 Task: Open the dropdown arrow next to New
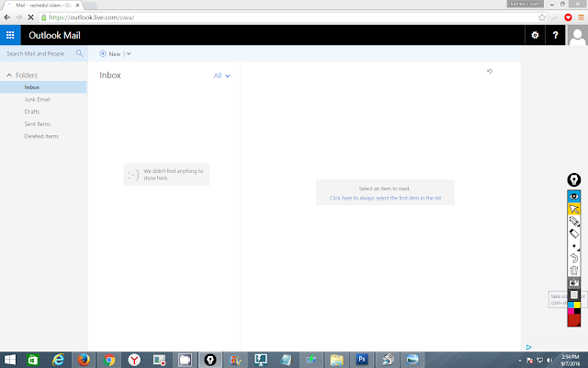click(x=129, y=53)
